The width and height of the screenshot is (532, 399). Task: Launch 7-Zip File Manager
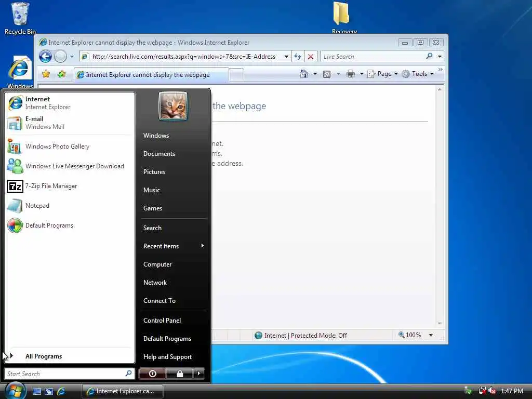click(70, 186)
